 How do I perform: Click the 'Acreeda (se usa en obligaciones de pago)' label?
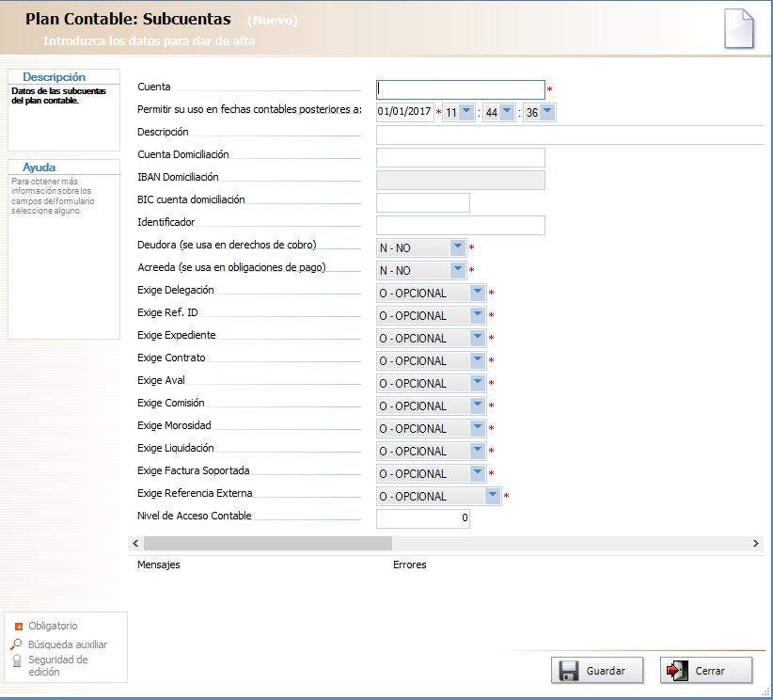(x=231, y=267)
